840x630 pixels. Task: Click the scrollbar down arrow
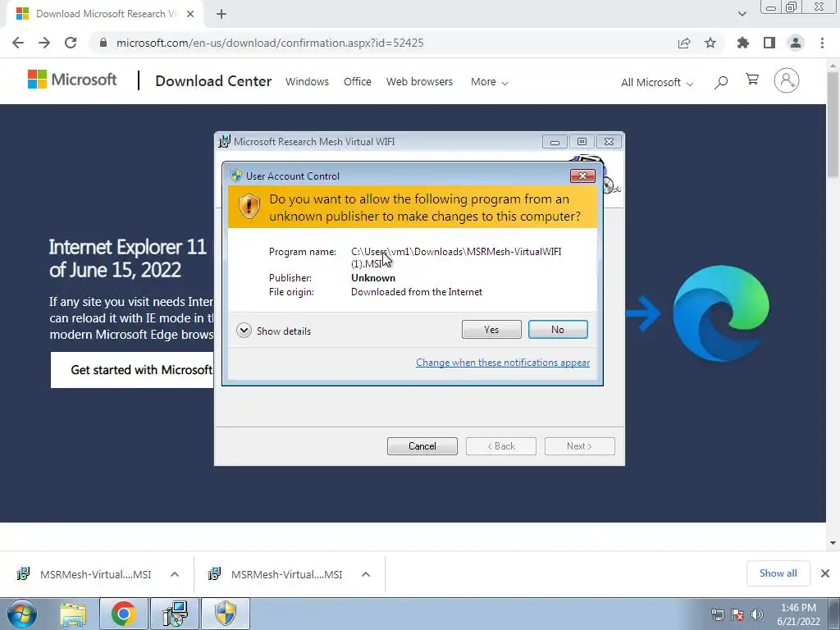point(833,543)
